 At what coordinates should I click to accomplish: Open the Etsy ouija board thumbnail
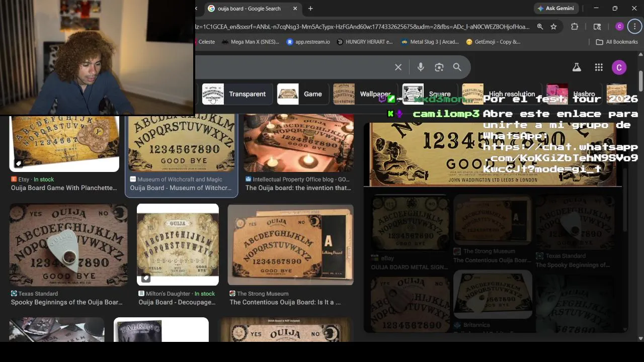click(x=64, y=143)
